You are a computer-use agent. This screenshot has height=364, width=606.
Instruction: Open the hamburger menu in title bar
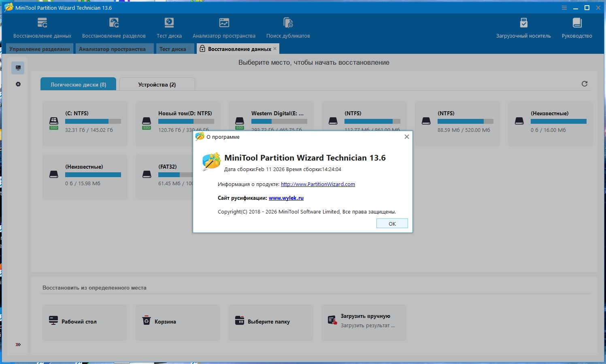564,8
